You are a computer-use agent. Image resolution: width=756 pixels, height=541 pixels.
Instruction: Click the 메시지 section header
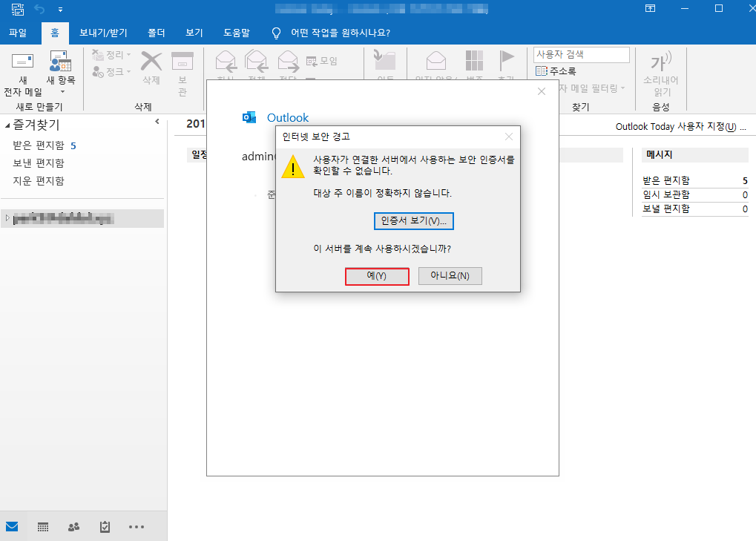pos(694,155)
